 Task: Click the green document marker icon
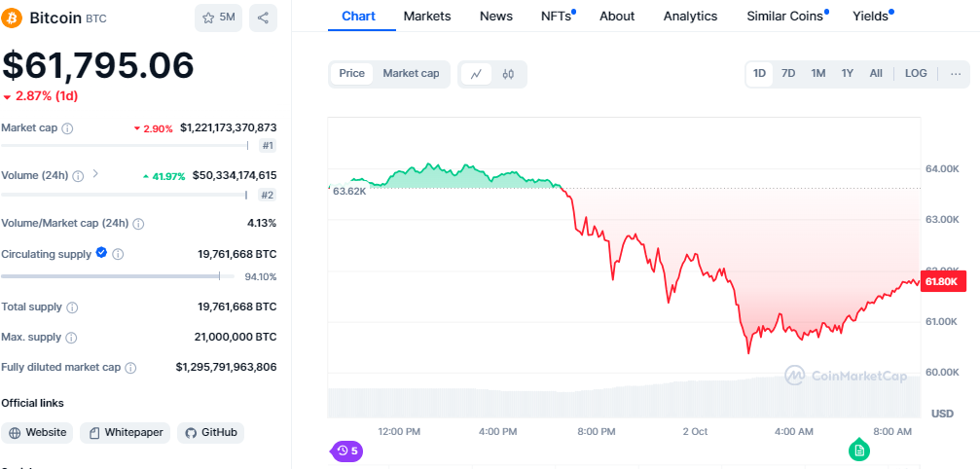pyautogui.click(x=858, y=450)
